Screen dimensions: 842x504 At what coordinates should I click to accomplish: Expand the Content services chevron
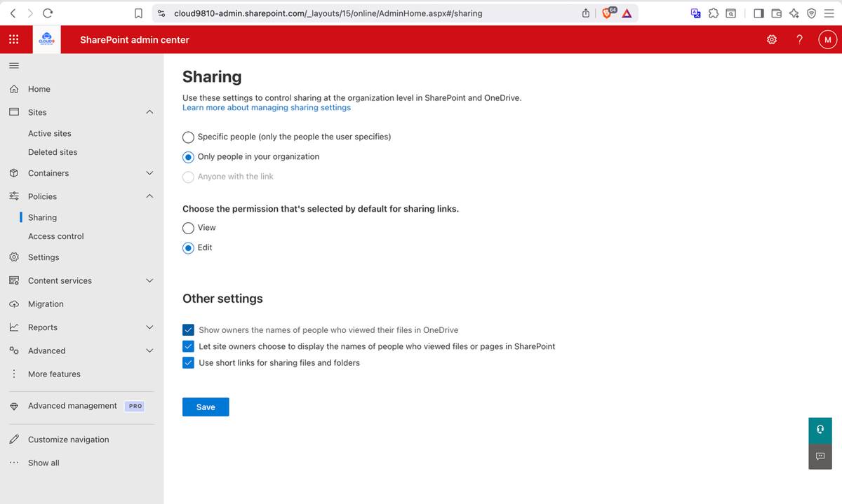pos(149,280)
